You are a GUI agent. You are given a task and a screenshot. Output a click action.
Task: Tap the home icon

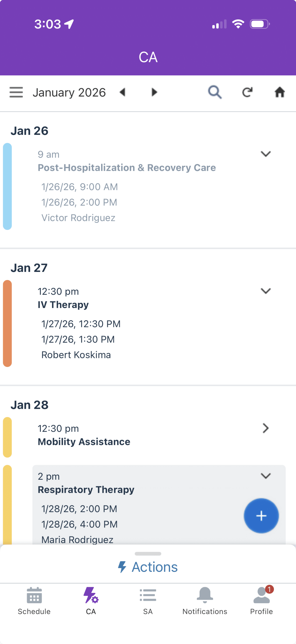coord(279,92)
